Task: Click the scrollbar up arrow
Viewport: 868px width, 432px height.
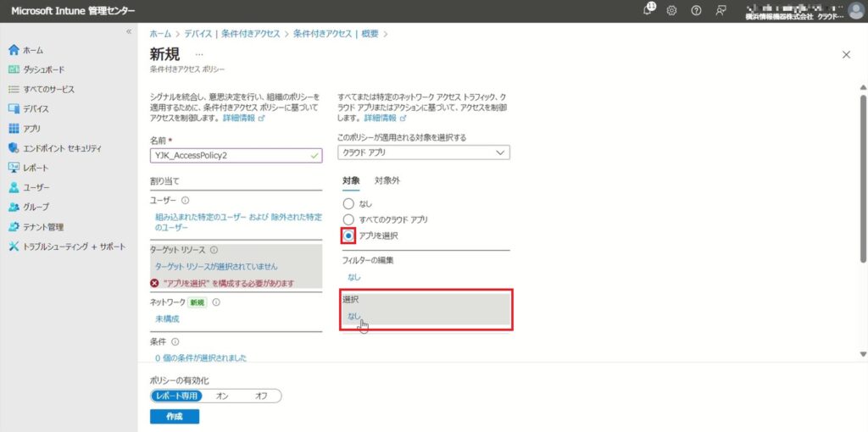Action: click(862, 87)
